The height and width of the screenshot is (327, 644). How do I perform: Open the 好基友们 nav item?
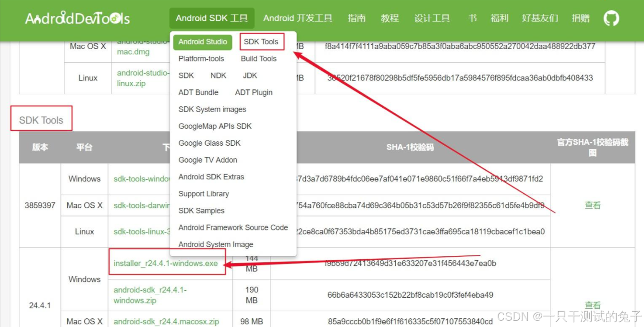540,18
